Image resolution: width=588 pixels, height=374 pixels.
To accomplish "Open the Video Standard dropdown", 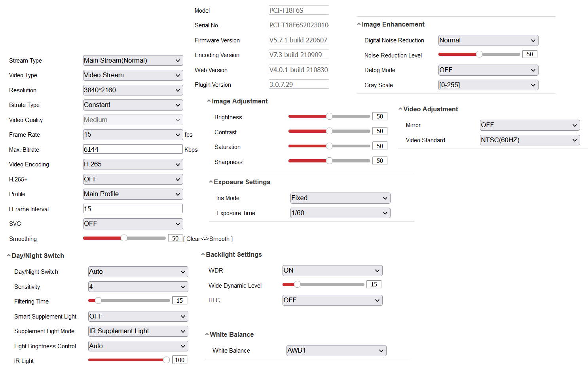I will (x=529, y=140).
